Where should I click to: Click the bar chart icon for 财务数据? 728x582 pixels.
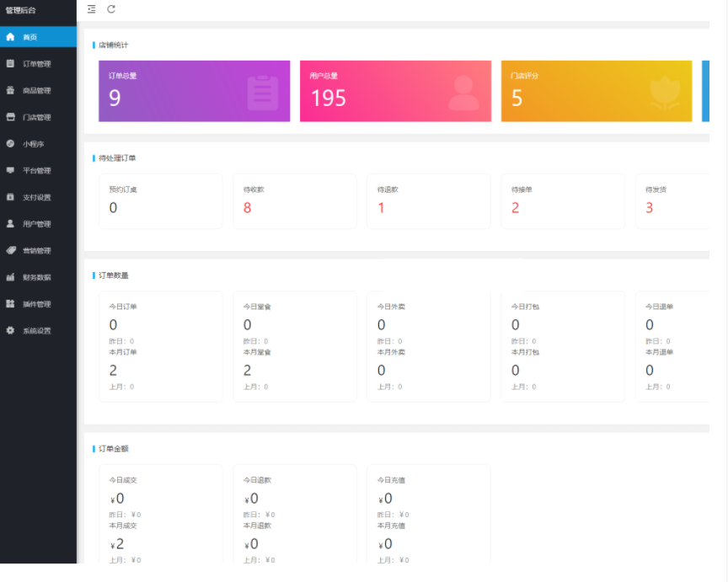point(10,277)
